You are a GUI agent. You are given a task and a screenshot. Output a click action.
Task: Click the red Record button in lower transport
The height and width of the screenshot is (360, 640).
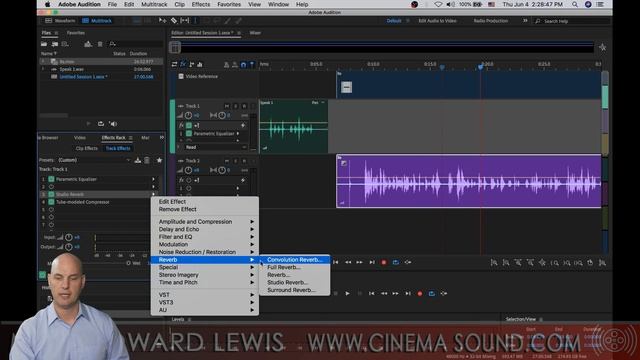click(420, 293)
